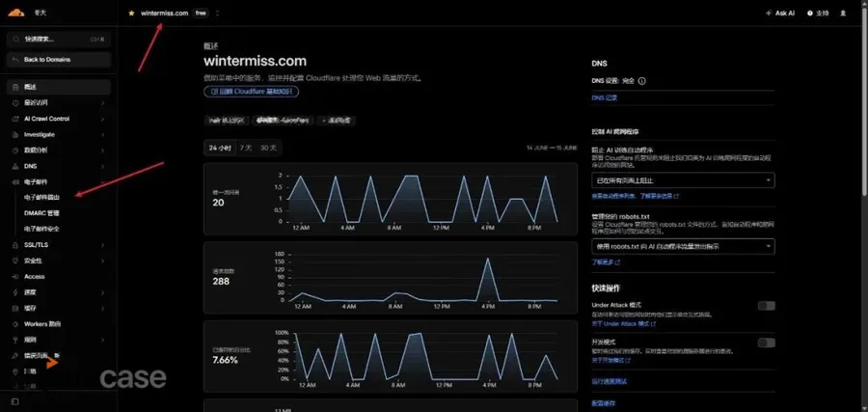Click the sidebar icon directly below Workers
Viewport: 868px width, 412px height.
coord(14,340)
